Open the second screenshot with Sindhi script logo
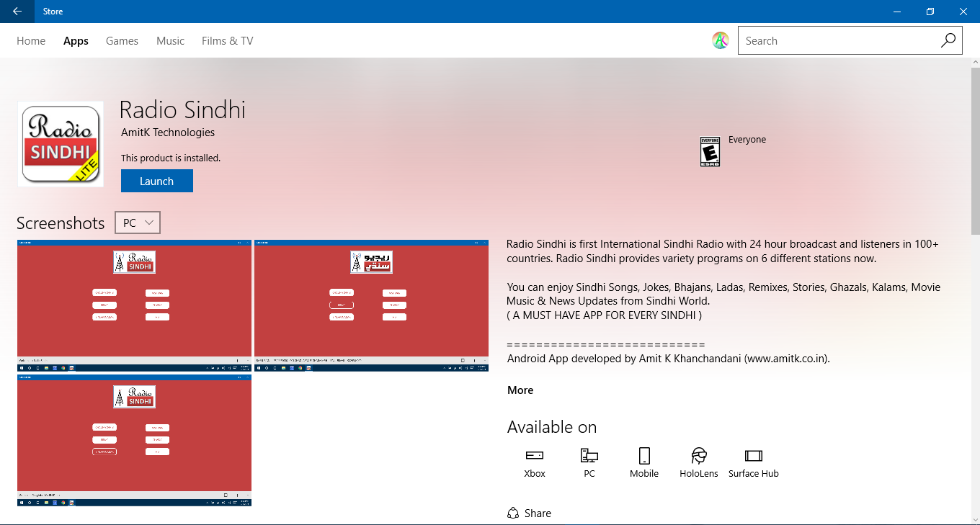 coord(371,306)
